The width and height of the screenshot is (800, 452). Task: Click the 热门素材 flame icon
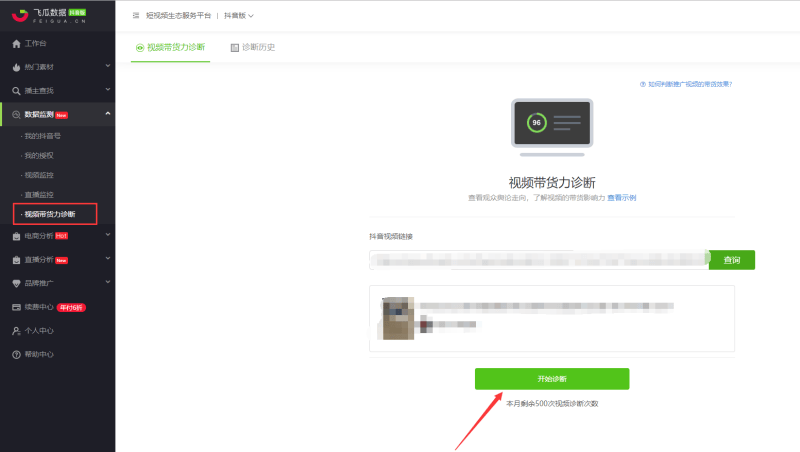16,67
